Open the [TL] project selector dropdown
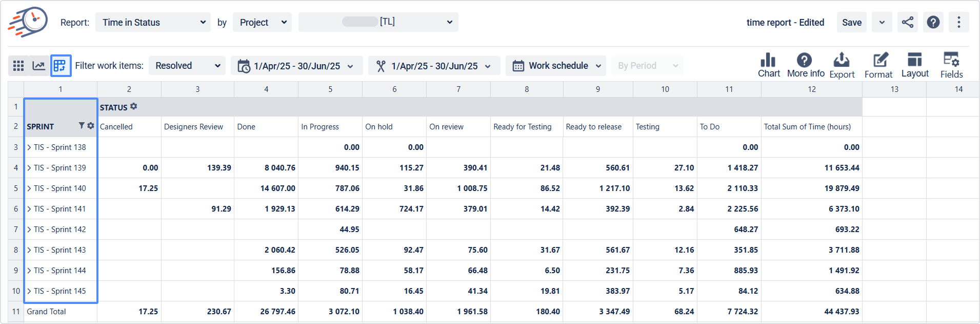This screenshot has width=980, height=324. coord(378,22)
